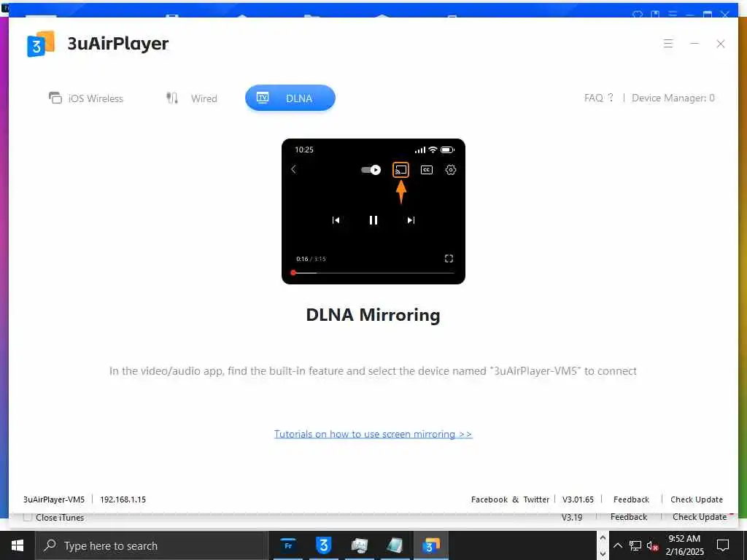The image size is (747, 560).
Task: Click the 192.168.1.15 IP address
Action: 123,499
